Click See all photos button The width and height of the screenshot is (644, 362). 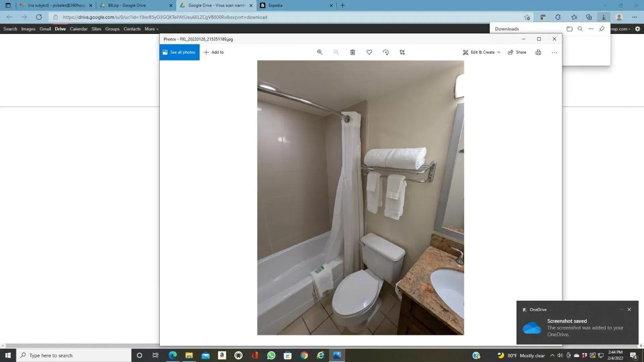pyautogui.click(x=179, y=52)
